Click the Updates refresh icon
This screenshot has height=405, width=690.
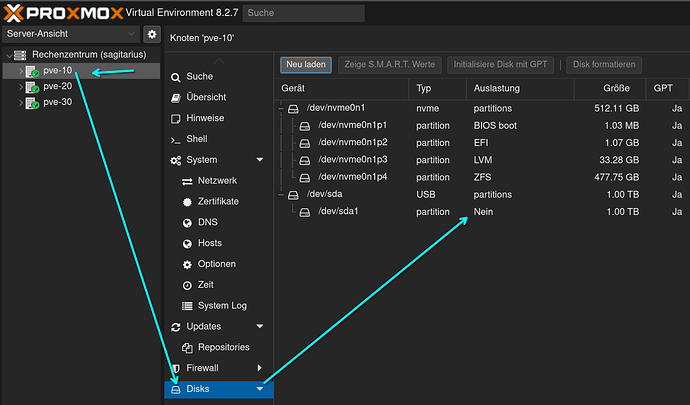pos(176,327)
